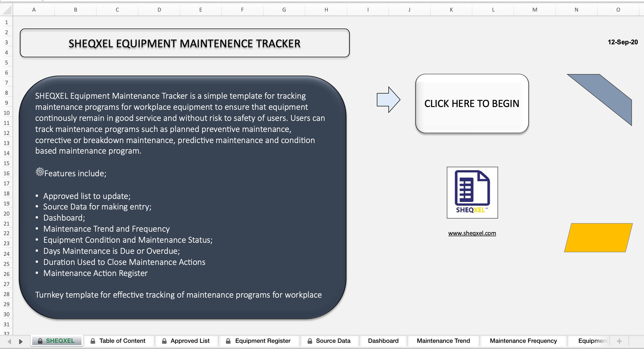This screenshot has width=644, height=349.
Task: Switch to the Maintenance Trend sheet
Action: [443, 341]
